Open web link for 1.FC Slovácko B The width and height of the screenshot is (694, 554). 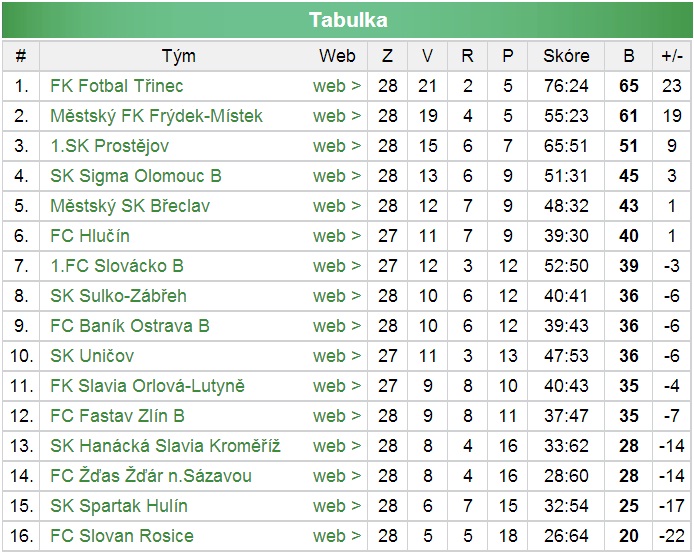[x=337, y=266]
